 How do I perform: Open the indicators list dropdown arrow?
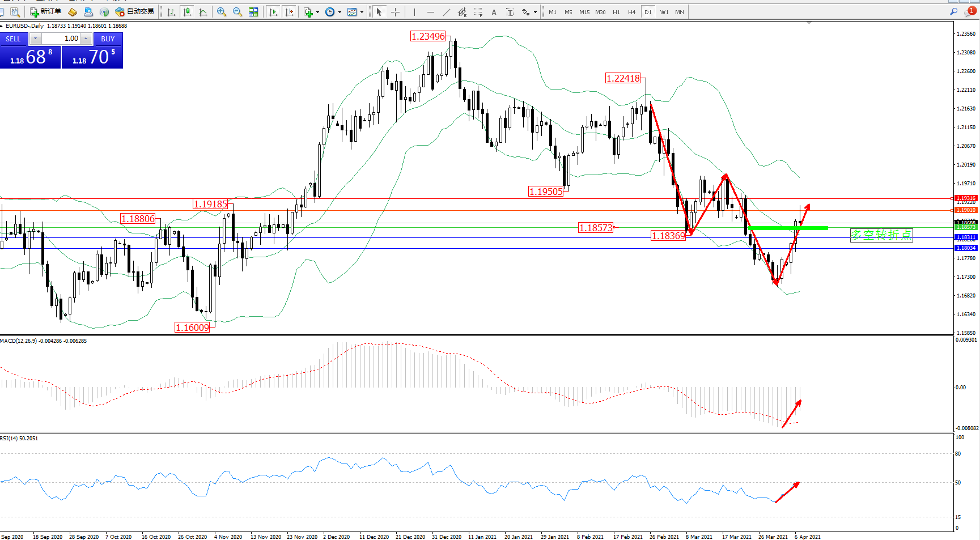tap(317, 12)
